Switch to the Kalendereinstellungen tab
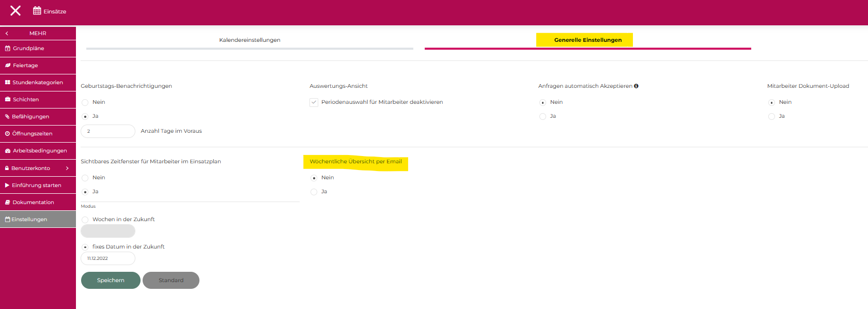This screenshot has width=868, height=309. pos(250,40)
